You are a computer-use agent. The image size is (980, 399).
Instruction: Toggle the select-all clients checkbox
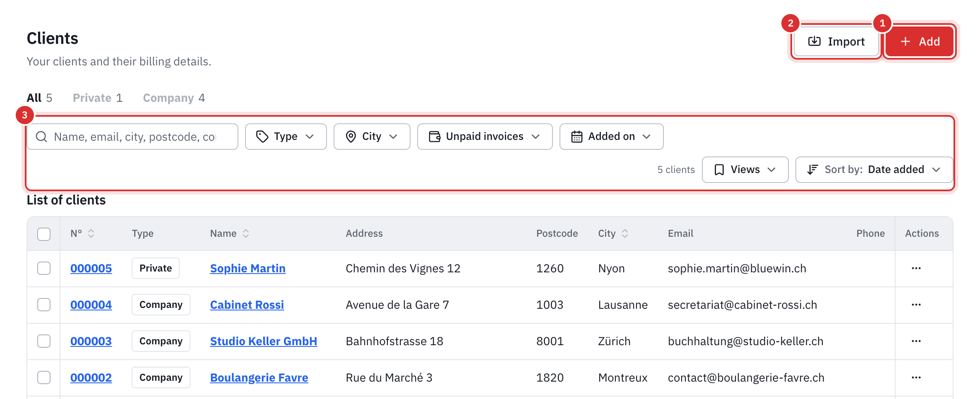(x=44, y=234)
